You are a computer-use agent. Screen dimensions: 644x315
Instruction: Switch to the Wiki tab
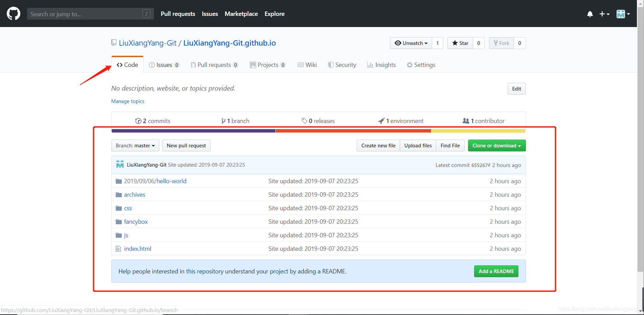pyautogui.click(x=307, y=65)
